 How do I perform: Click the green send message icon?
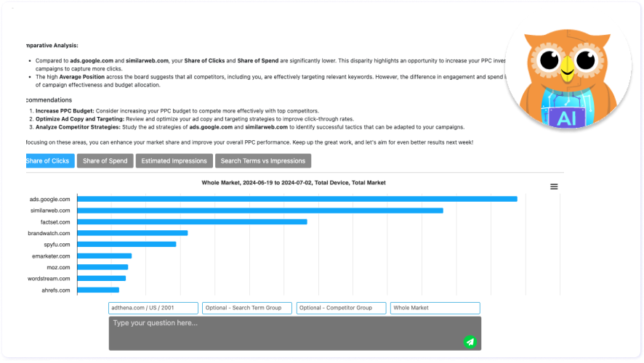(470, 342)
